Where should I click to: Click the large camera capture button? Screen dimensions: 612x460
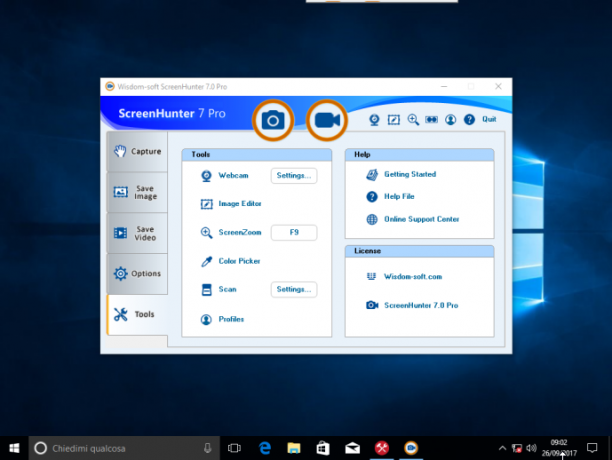(x=273, y=120)
